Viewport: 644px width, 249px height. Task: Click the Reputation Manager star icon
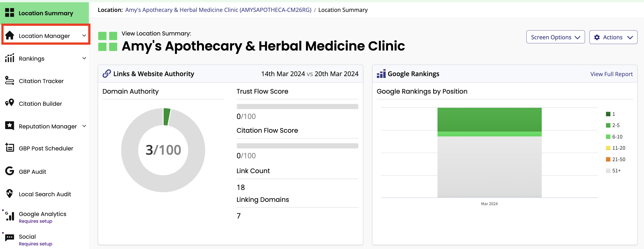9,126
